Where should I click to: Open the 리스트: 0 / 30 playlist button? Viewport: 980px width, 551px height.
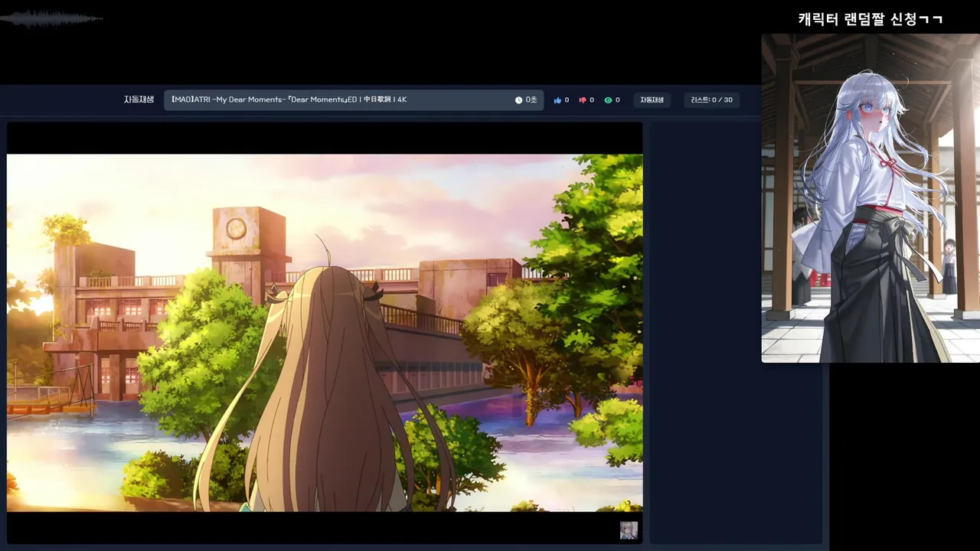pos(711,100)
